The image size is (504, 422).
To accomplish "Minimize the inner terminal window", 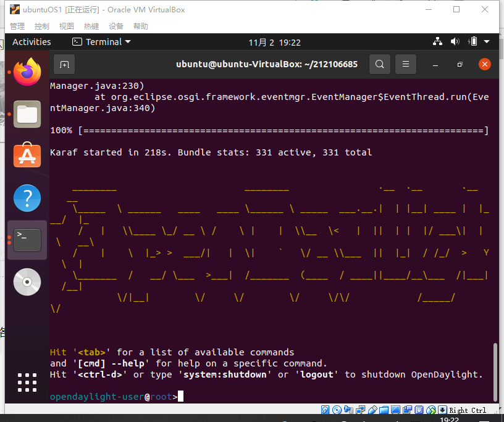I will click(435, 65).
